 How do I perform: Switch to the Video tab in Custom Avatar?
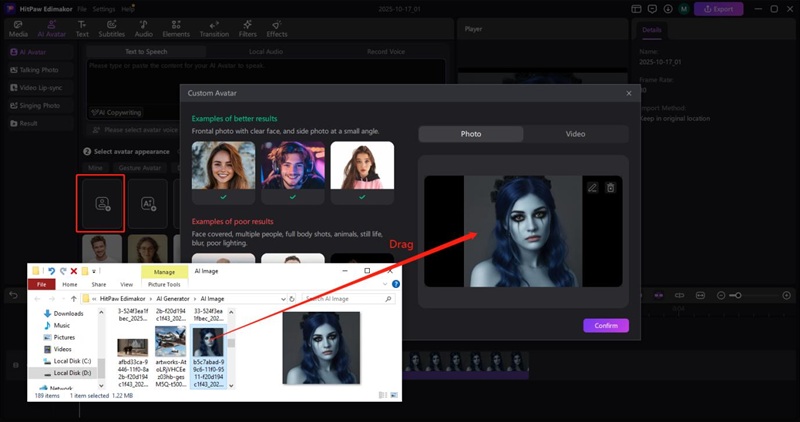tap(575, 133)
